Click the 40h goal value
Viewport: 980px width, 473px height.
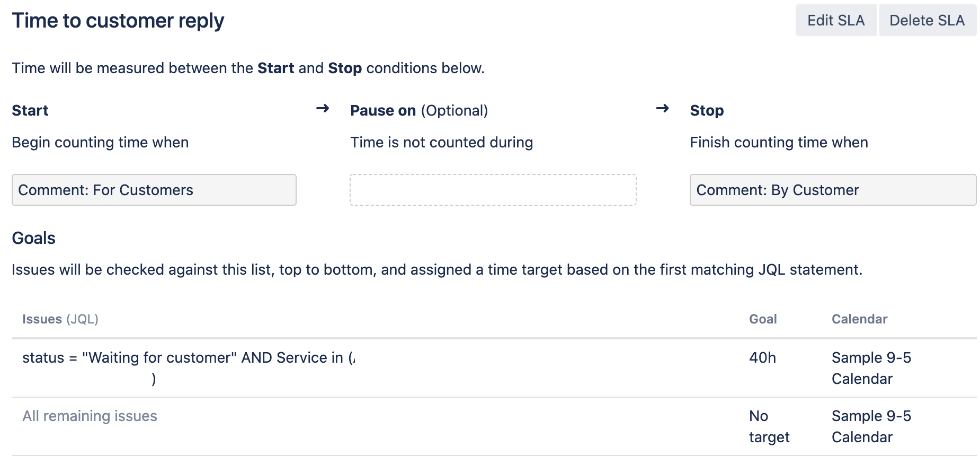click(762, 358)
